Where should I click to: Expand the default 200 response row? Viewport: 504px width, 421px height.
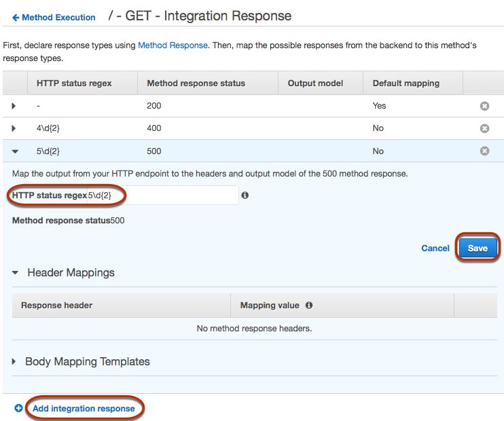(14, 106)
